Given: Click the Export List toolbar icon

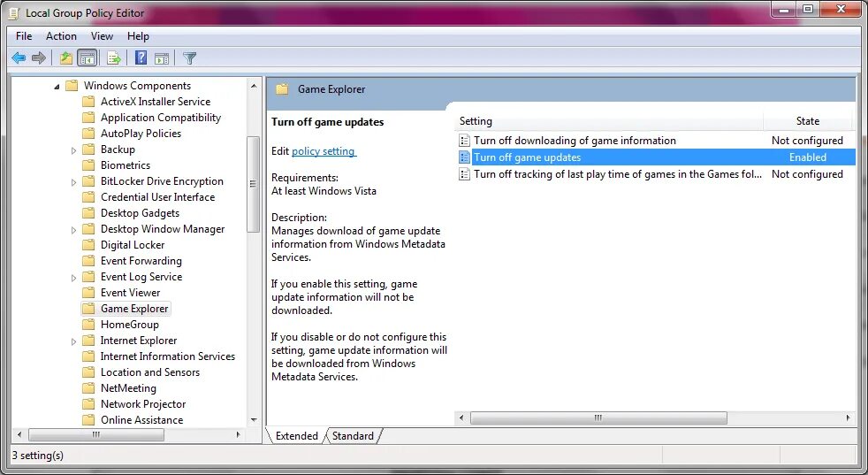Looking at the screenshot, I should pyautogui.click(x=114, y=57).
